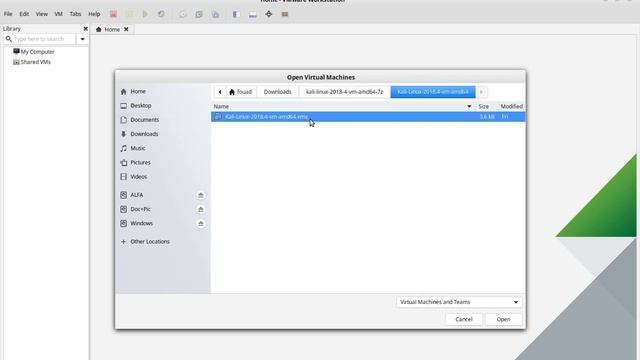Select Windows drive in sidebar
640x360 pixels.
[141, 224]
